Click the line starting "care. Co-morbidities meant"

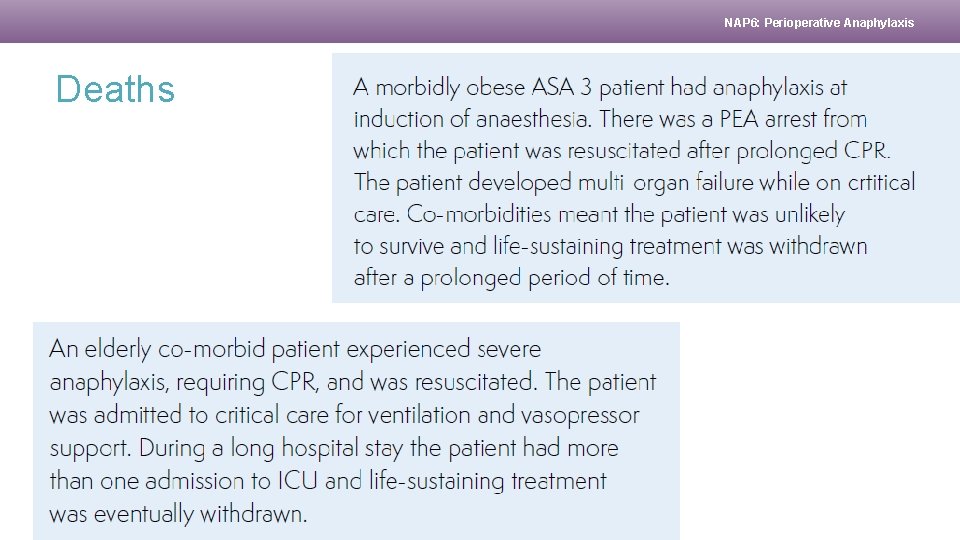click(599, 215)
